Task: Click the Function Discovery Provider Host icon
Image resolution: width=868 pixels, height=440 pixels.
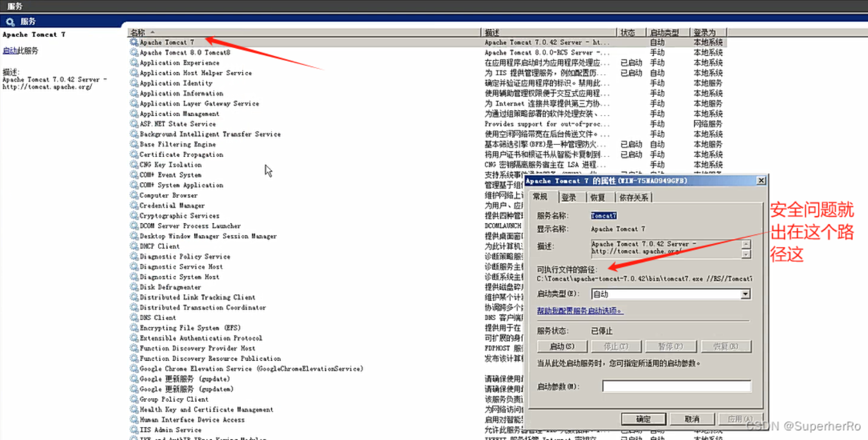Action: coord(134,349)
